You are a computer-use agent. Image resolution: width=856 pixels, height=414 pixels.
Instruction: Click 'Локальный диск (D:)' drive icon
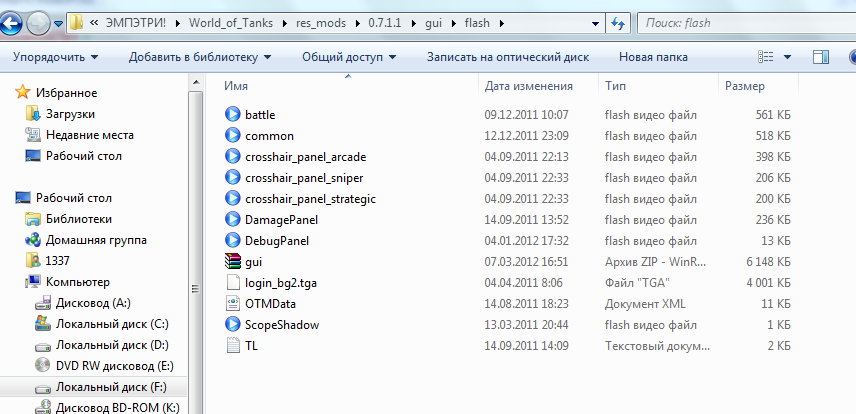(43, 345)
